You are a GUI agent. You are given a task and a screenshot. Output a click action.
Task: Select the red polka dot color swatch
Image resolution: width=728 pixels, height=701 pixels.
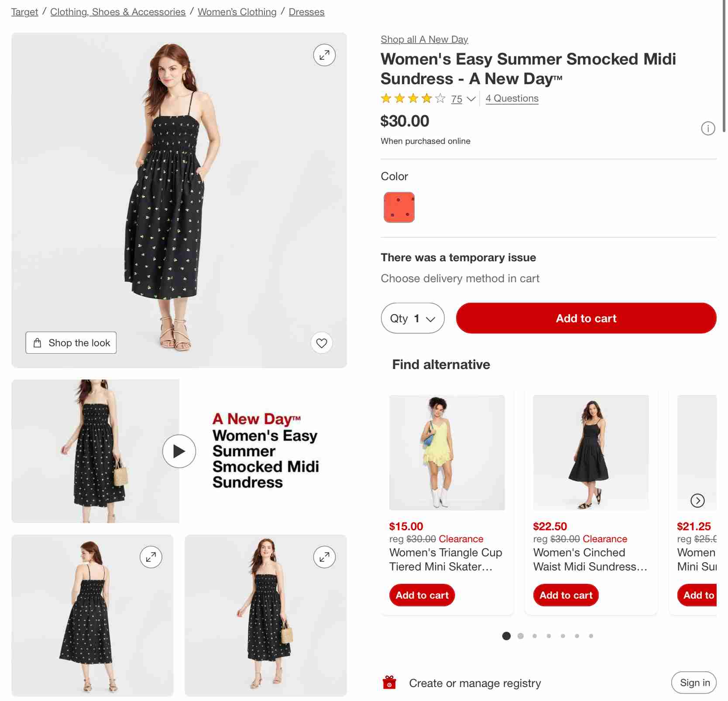pyautogui.click(x=399, y=207)
